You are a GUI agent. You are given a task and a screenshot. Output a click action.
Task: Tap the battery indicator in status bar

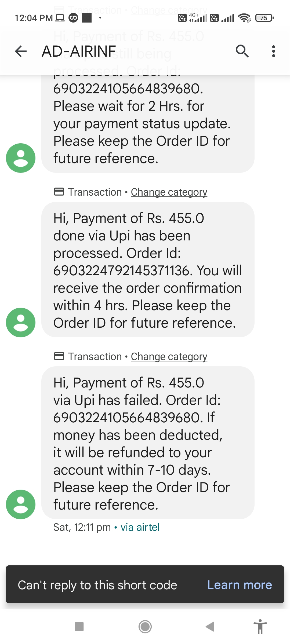[264, 18]
